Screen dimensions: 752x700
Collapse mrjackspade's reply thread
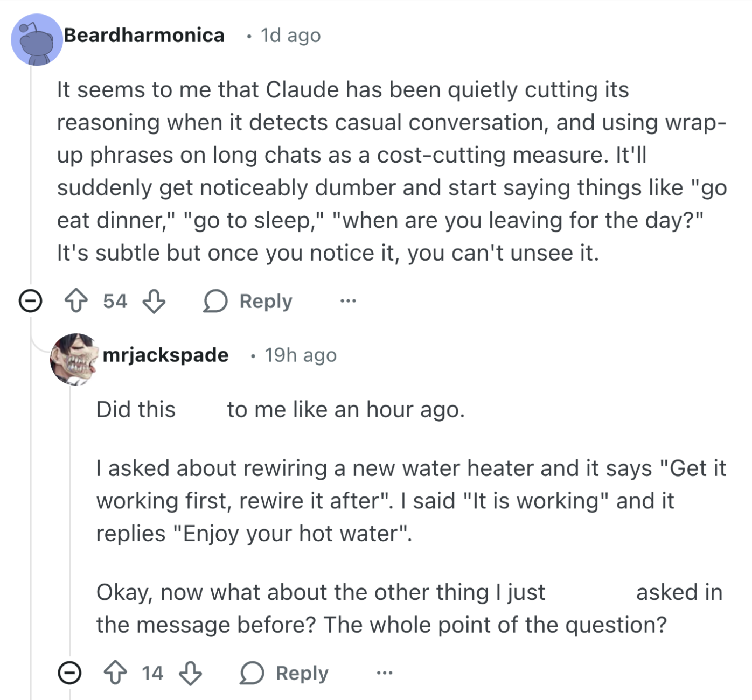[x=69, y=673]
